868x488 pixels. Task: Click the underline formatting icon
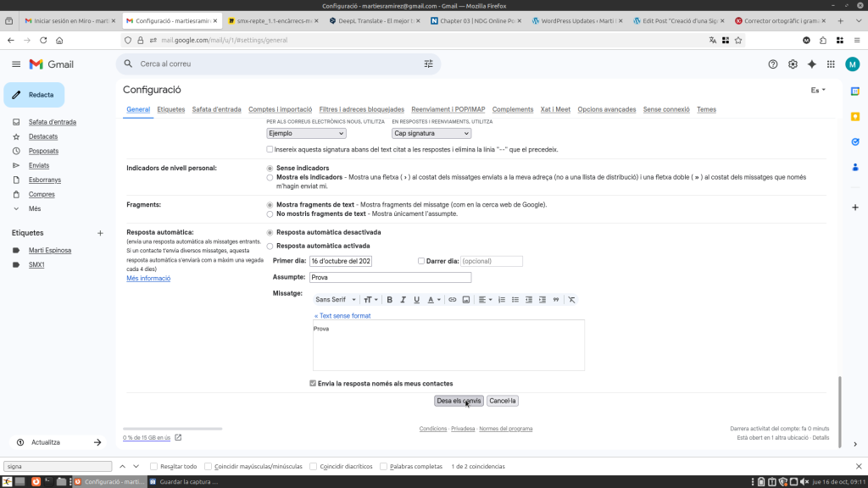(416, 300)
